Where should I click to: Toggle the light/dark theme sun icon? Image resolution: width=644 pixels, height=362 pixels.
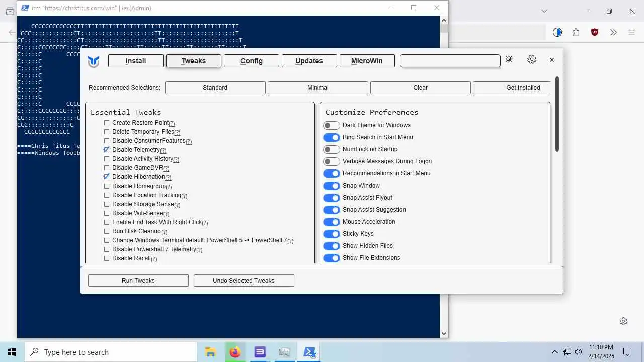509,59
